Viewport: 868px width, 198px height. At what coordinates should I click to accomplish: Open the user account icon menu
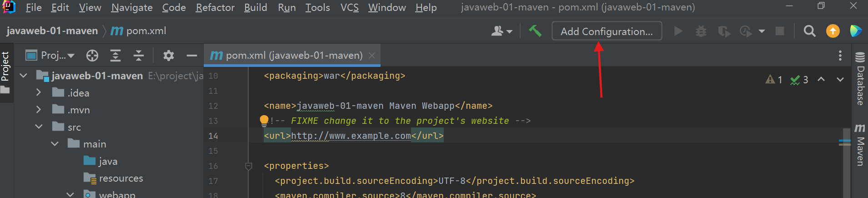click(x=502, y=31)
